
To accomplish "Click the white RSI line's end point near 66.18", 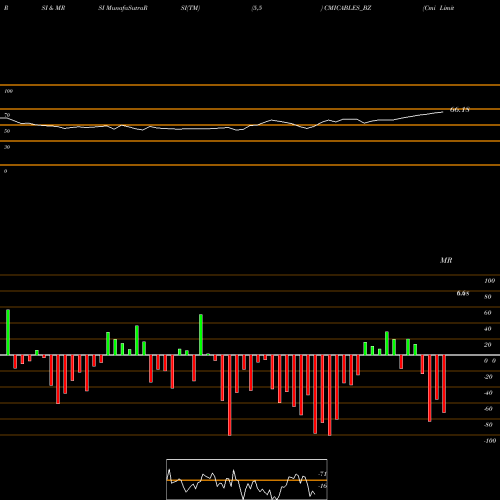I will (443, 112).
